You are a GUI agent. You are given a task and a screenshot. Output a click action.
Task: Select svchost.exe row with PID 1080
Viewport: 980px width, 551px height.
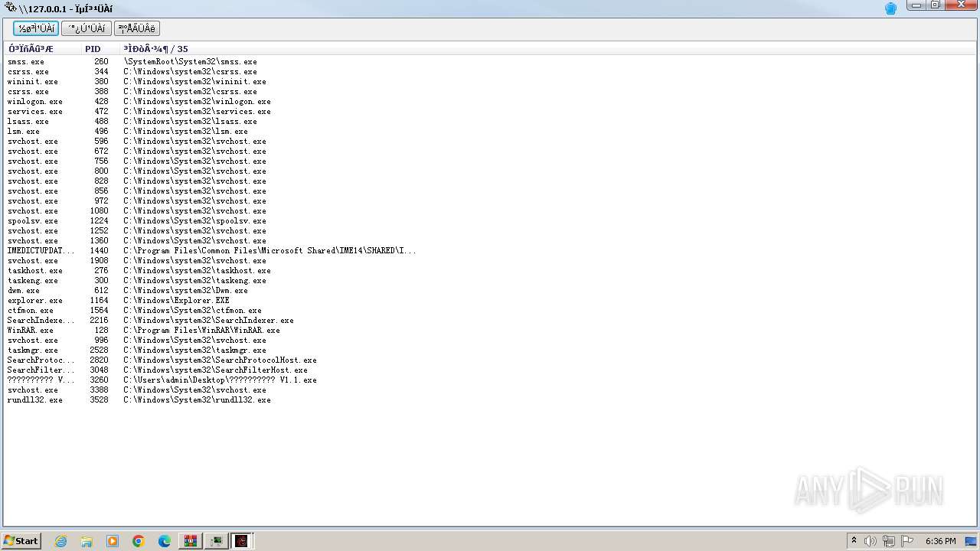(x=490, y=210)
